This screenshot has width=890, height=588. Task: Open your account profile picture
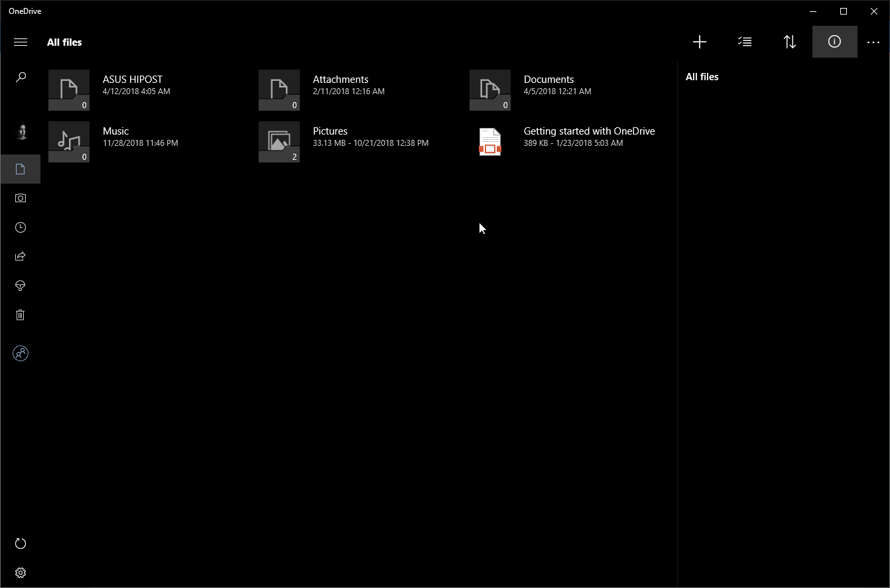click(21, 132)
